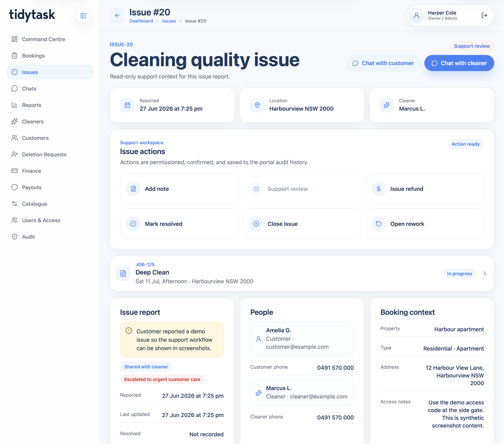Open Audit in the sidebar
The width and height of the screenshot is (504, 444).
(x=50, y=237)
